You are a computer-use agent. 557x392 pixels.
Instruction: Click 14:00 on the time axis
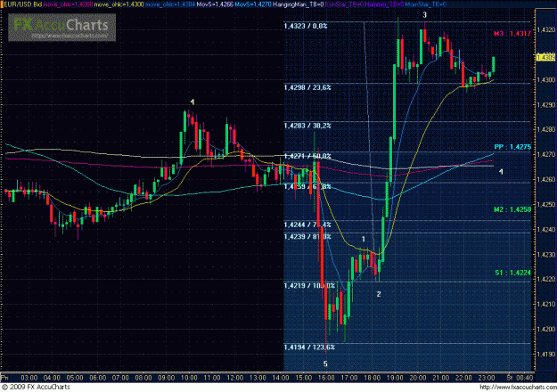click(281, 378)
